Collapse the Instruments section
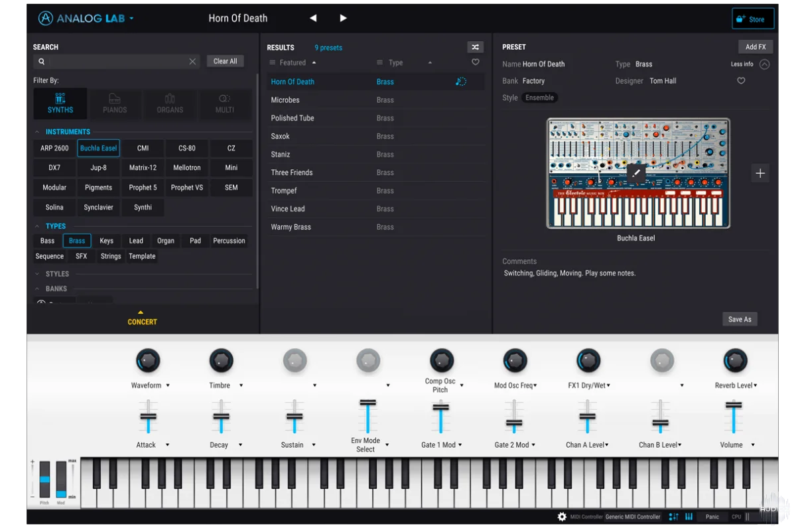The width and height of the screenshot is (796, 532). click(37, 132)
